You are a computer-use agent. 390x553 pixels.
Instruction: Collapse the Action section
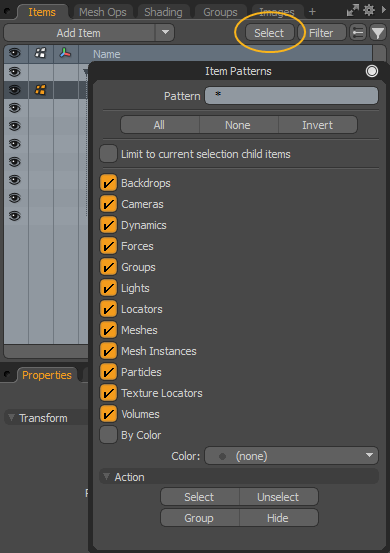[106, 477]
